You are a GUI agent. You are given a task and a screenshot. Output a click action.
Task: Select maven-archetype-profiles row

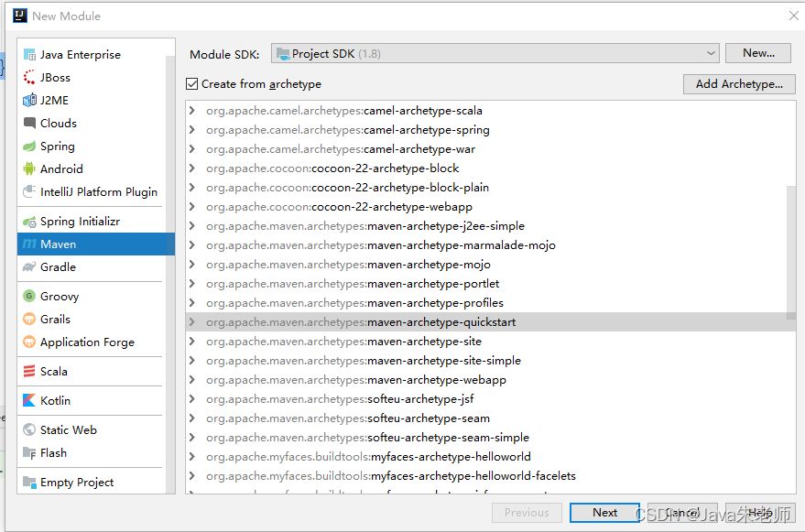[491, 303]
